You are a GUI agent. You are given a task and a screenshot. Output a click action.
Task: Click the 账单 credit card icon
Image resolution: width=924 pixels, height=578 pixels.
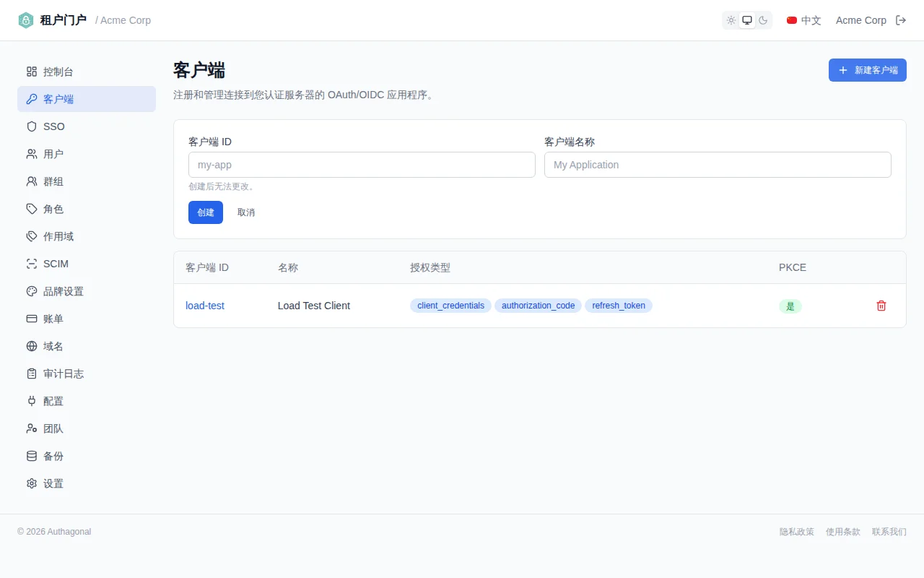pos(32,319)
